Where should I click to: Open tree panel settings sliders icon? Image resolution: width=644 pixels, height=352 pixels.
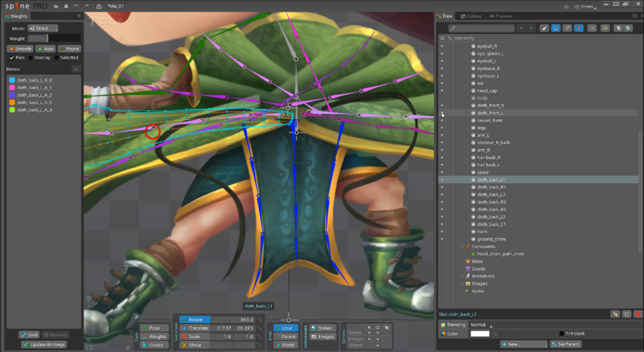click(635, 16)
